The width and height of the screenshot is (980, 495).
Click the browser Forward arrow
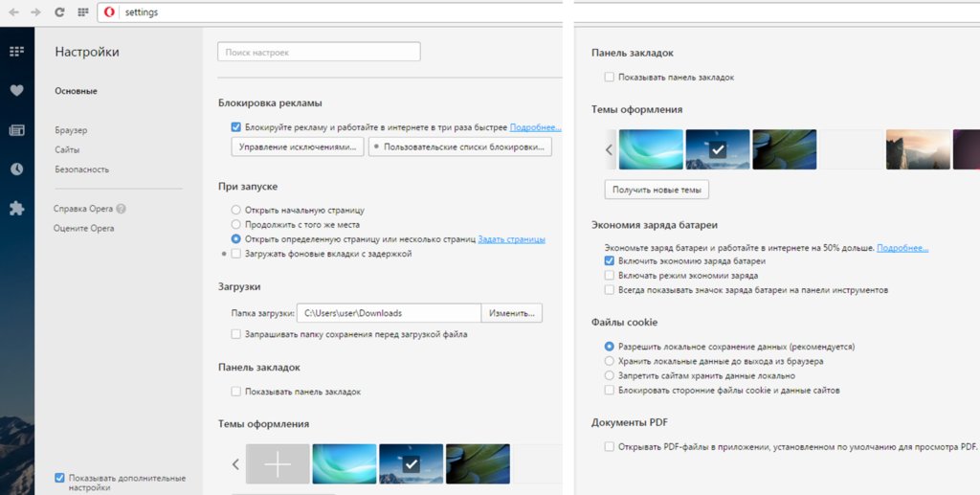(x=35, y=11)
